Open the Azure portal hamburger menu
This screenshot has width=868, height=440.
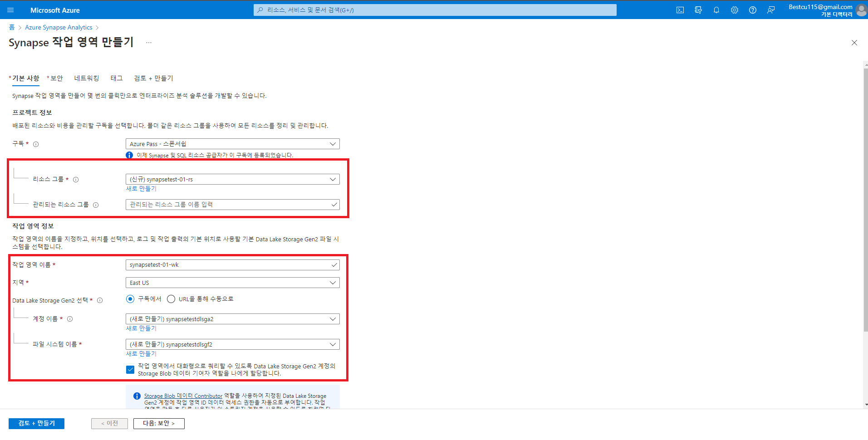(x=11, y=10)
